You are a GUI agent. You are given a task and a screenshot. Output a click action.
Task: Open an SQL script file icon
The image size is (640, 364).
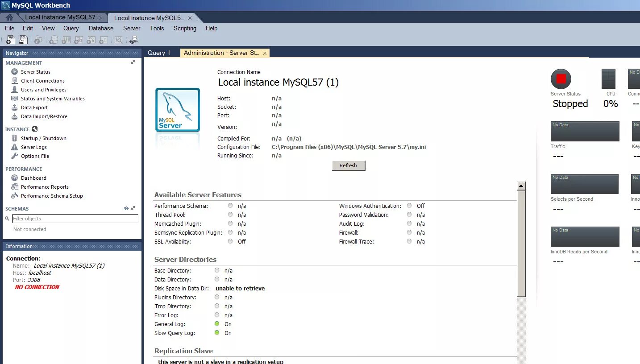(23, 40)
